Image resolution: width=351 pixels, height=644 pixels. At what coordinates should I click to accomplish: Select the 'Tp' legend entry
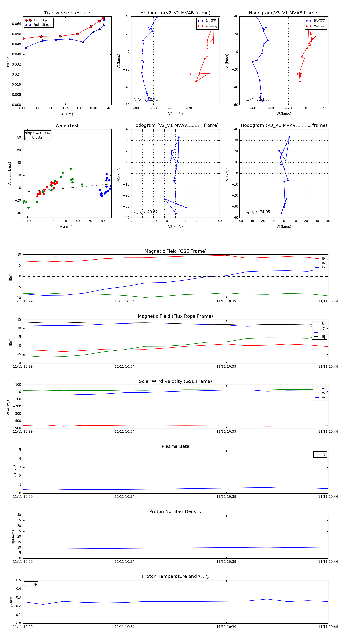point(31,584)
